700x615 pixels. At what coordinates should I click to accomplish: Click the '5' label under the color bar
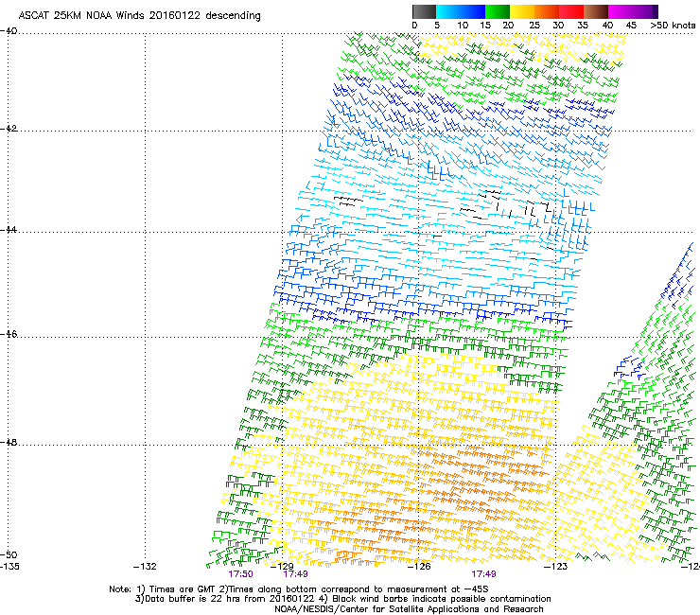tap(437, 26)
